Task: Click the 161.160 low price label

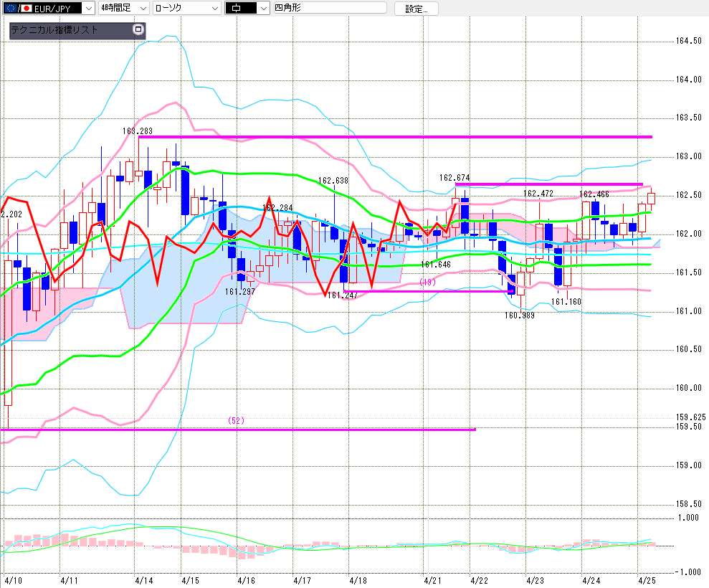Action: coord(566,302)
